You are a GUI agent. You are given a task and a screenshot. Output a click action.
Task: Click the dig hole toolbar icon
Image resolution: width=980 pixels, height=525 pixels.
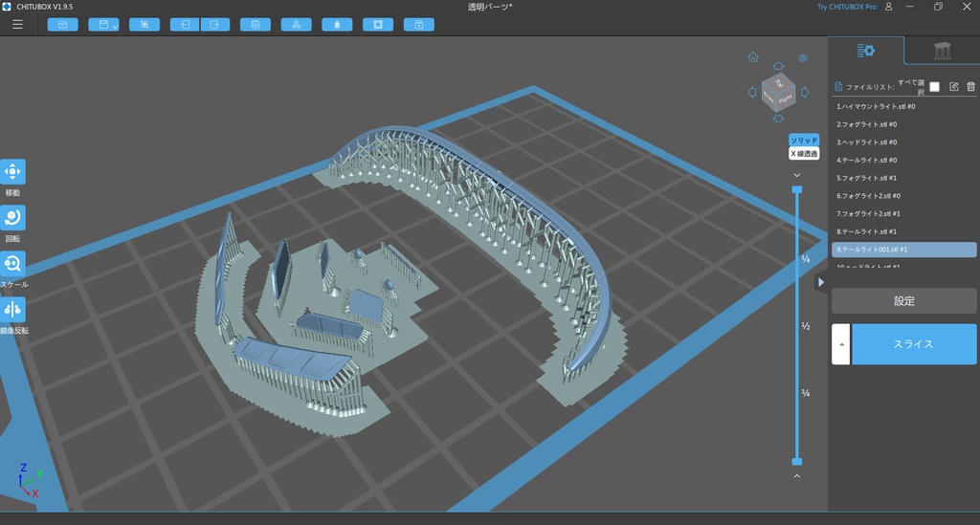[x=378, y=24]
